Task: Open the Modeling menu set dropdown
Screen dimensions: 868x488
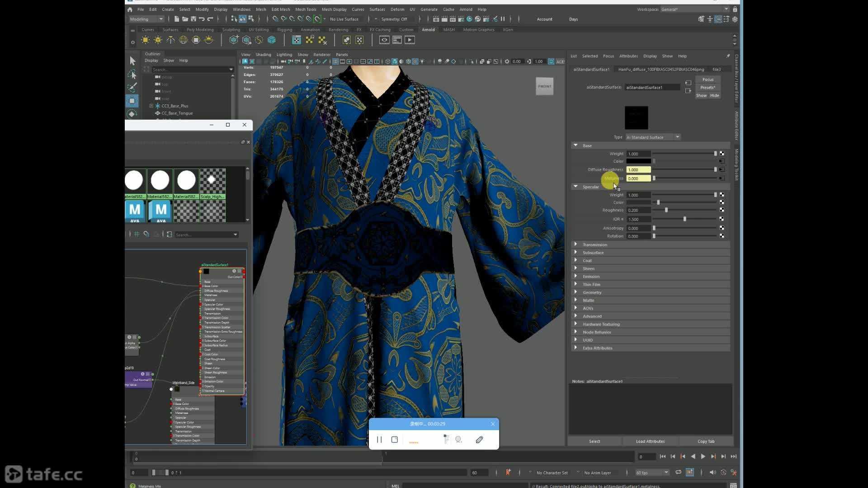Action: point(146,19)
